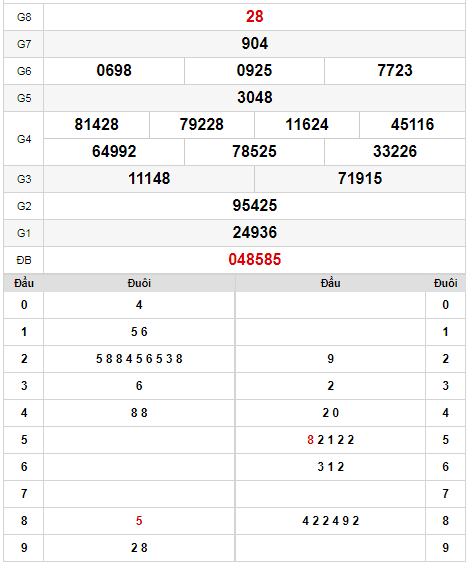Click the G5 row label
This screenshot has height=567, width=469.
24,98
